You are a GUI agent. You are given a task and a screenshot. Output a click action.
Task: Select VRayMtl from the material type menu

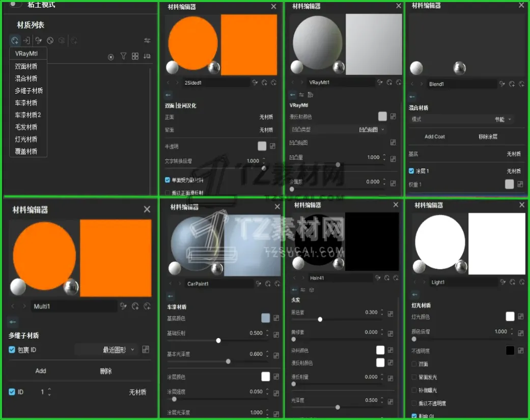pos(26,53)
